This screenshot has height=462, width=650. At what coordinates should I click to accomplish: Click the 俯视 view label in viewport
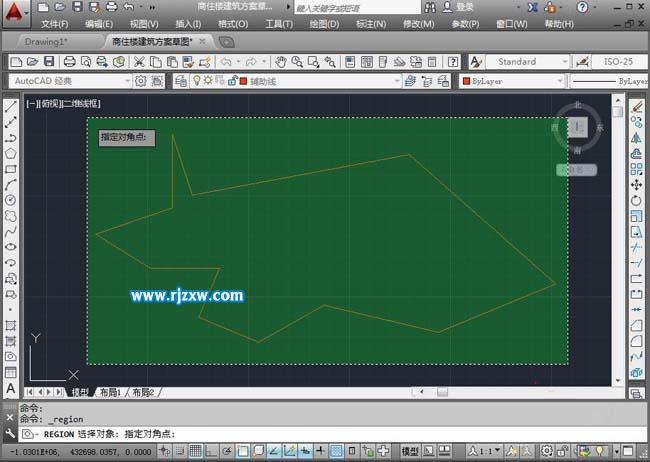coord(50,103)
